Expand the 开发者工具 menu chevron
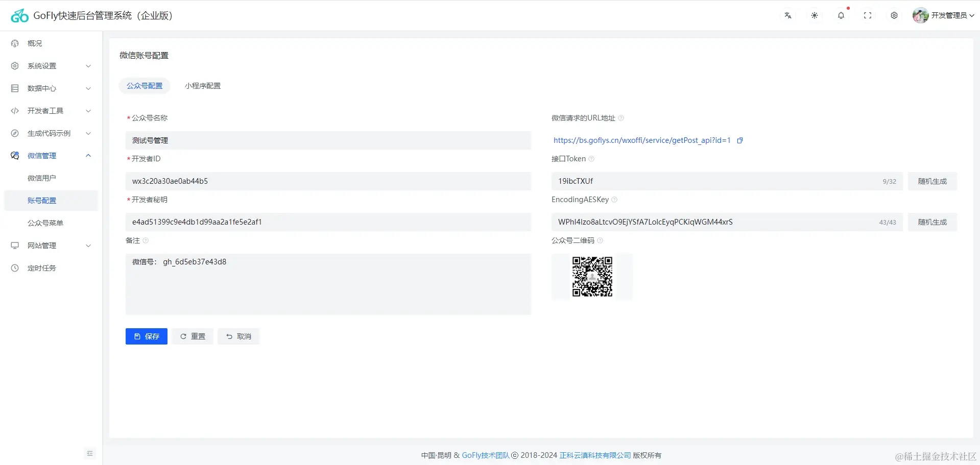 [88, 111]
